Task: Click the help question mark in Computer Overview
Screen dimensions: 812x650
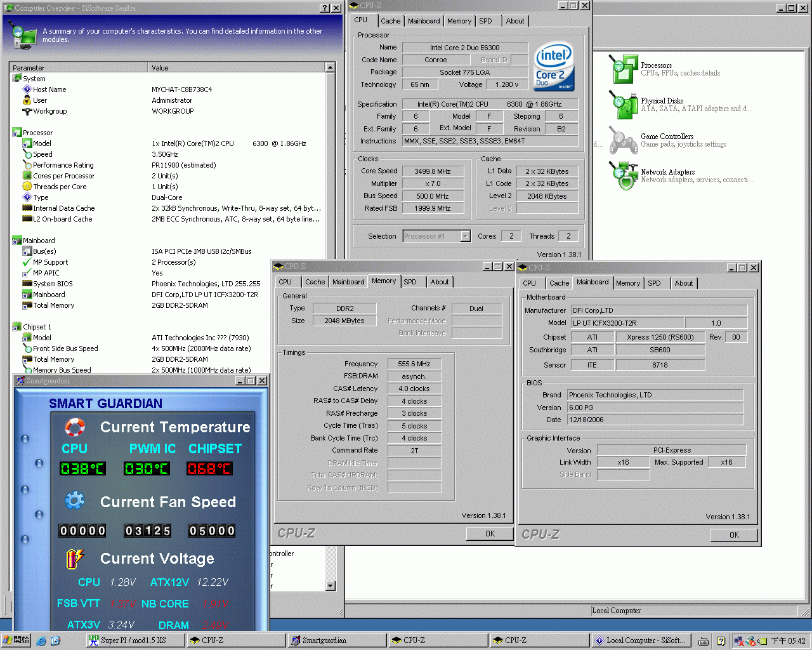Action: click(x=325, y=8)
